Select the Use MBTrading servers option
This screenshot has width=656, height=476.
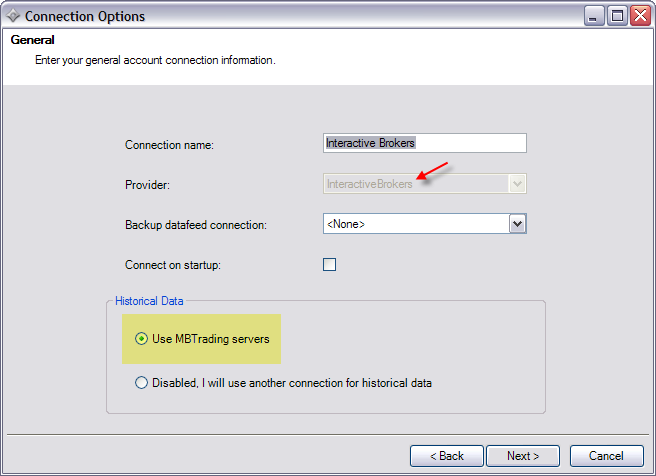[142, 339]
